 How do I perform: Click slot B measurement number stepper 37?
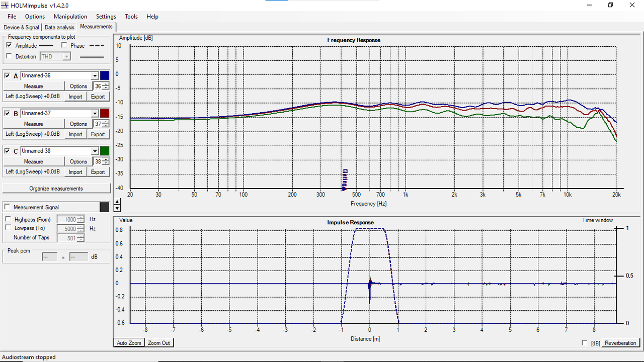pyautogui.click(x=101, y=124)
